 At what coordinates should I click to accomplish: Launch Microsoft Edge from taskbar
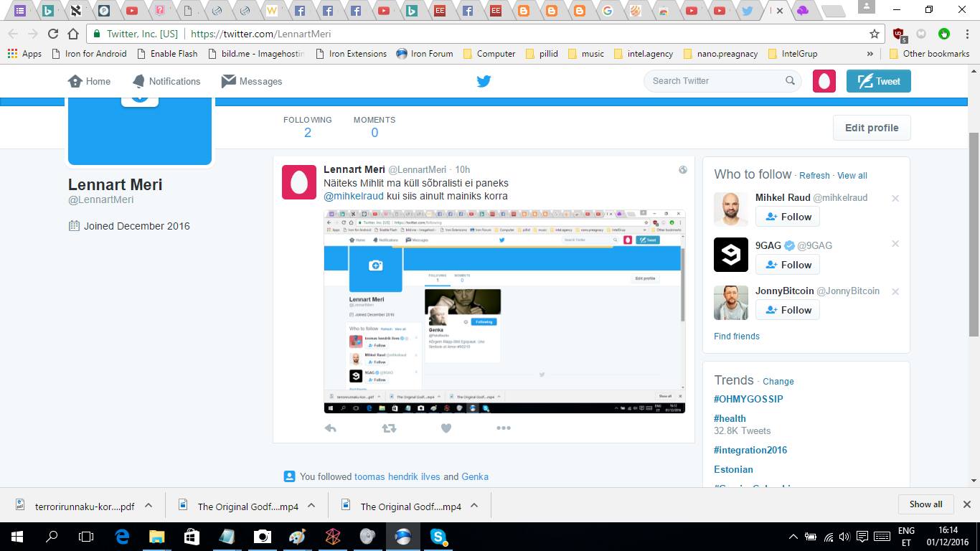[122, 537]
